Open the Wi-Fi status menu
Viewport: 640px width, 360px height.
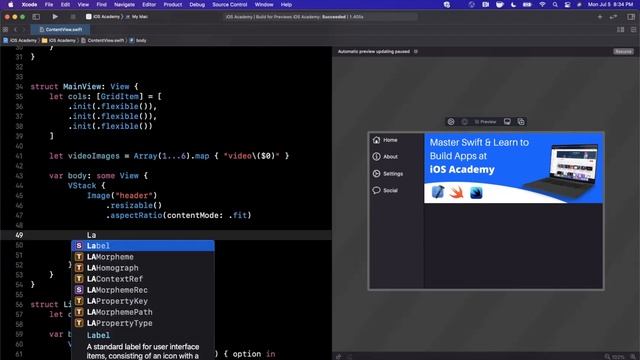[x=542, y=4]
